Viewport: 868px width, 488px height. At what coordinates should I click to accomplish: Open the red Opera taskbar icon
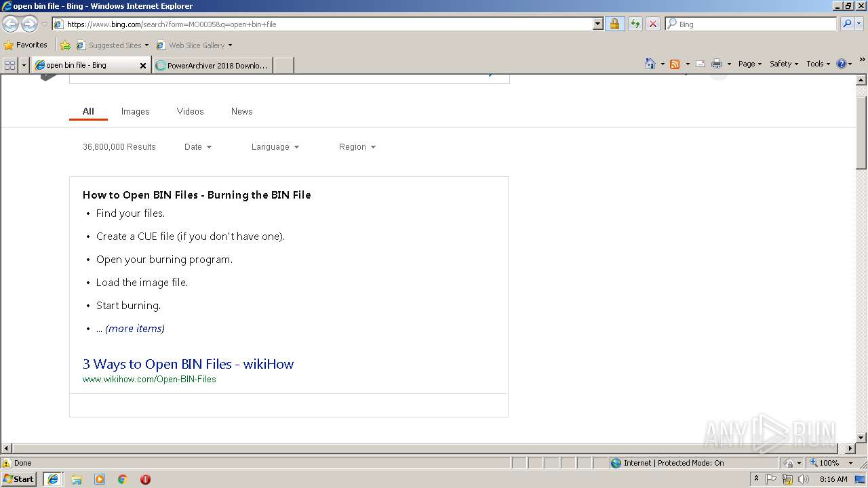145,479
